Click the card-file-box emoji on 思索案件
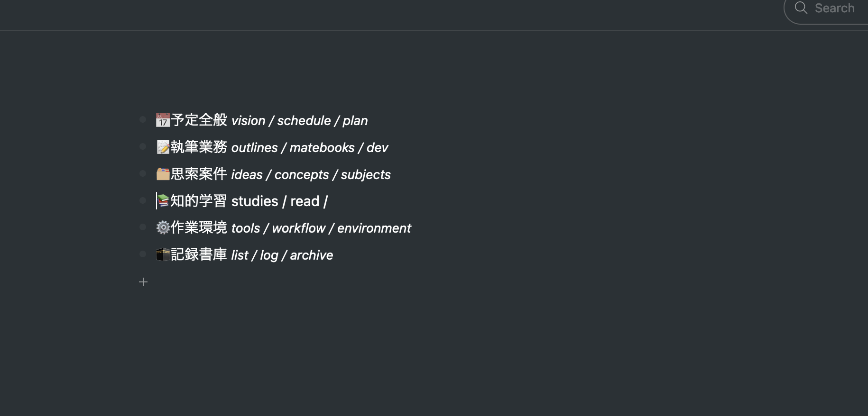Viewport: 868px width, 416px height. [x=163, y=174]
